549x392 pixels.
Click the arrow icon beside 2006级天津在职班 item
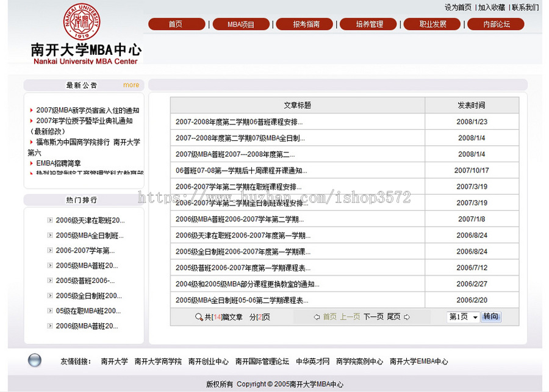pos(50,220)
